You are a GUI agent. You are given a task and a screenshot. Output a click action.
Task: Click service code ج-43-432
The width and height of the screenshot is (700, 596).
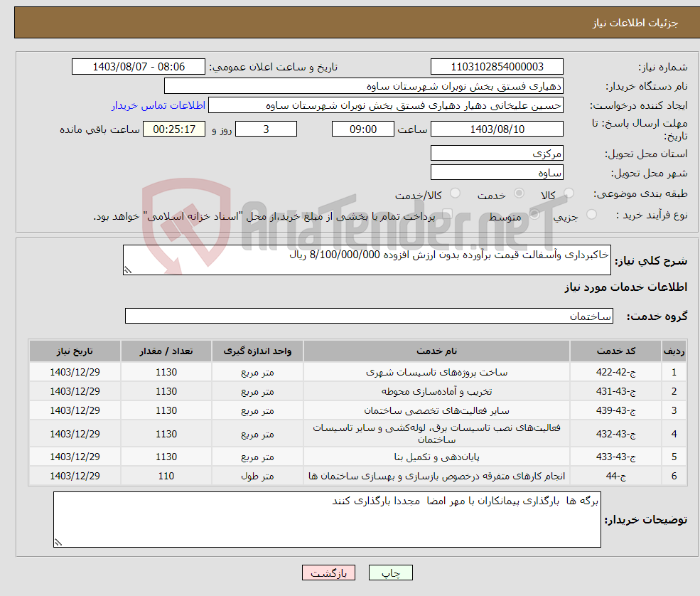click(x=615, y=434)
